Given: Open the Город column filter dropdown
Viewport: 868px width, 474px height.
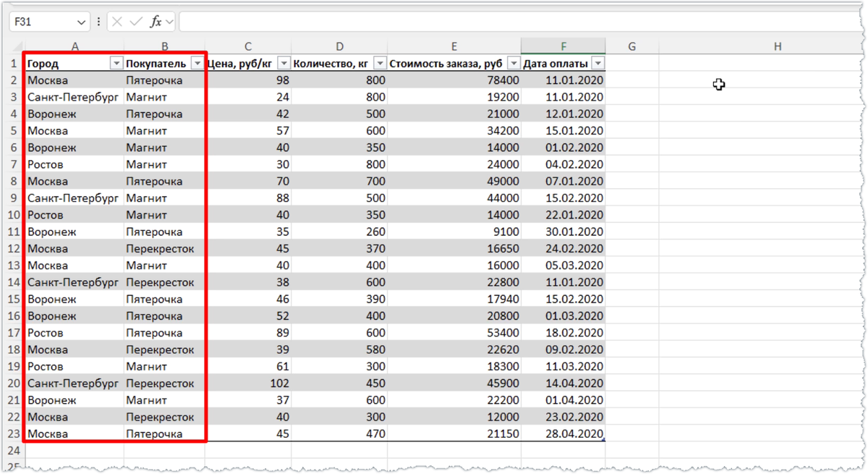Looking at the screenshot, I should [x=116, y=64].
